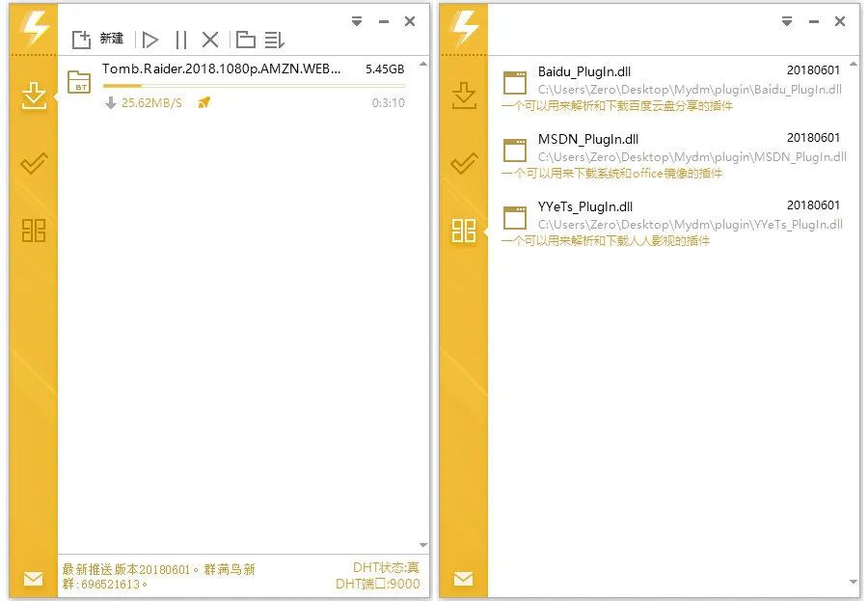Click the Tomb Raider download progress bar
This screenshot has width=868, height=601.
[x=253, y=86]
